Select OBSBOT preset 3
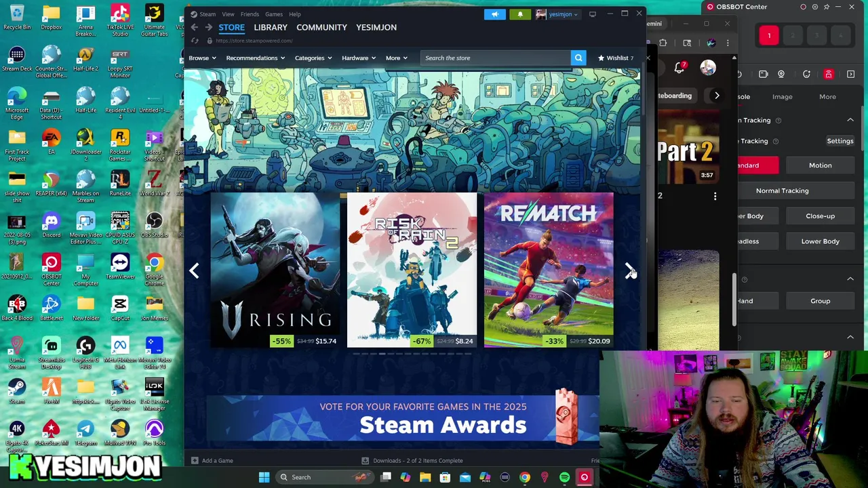The width and height of the screenshot is (868, 488). click(816, 35)
